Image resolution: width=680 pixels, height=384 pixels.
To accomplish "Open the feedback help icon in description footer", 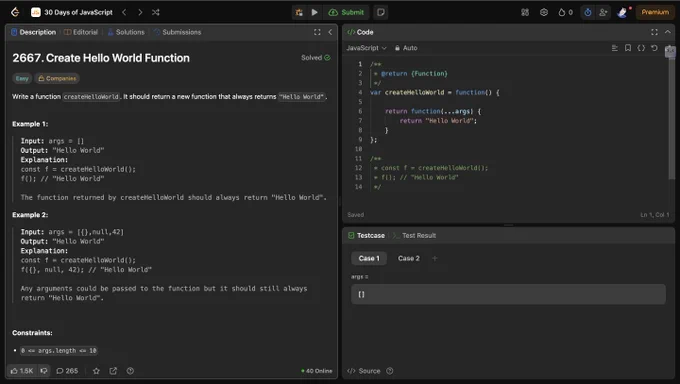I will (x=130, y=371).
